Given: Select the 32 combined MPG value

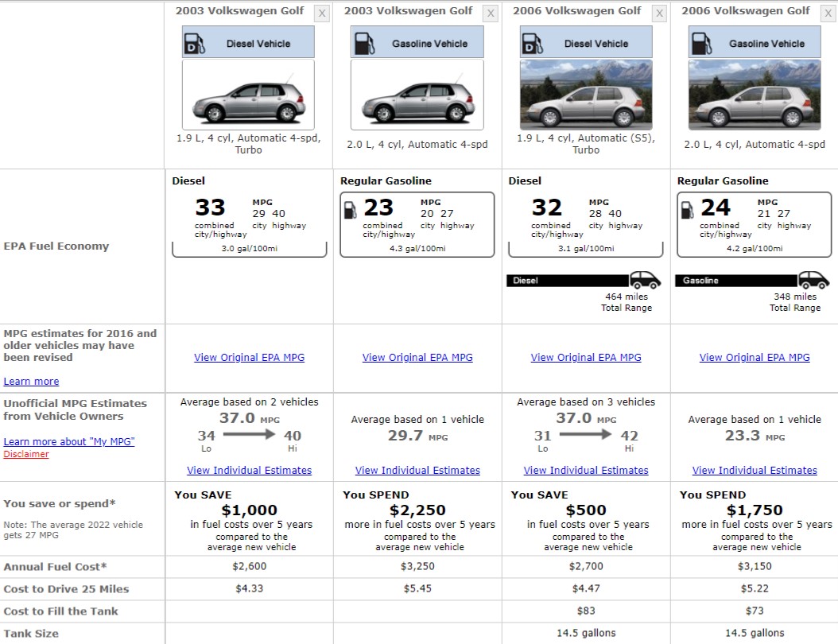Looking at the screenshot, I should click(x=547, y=208).
